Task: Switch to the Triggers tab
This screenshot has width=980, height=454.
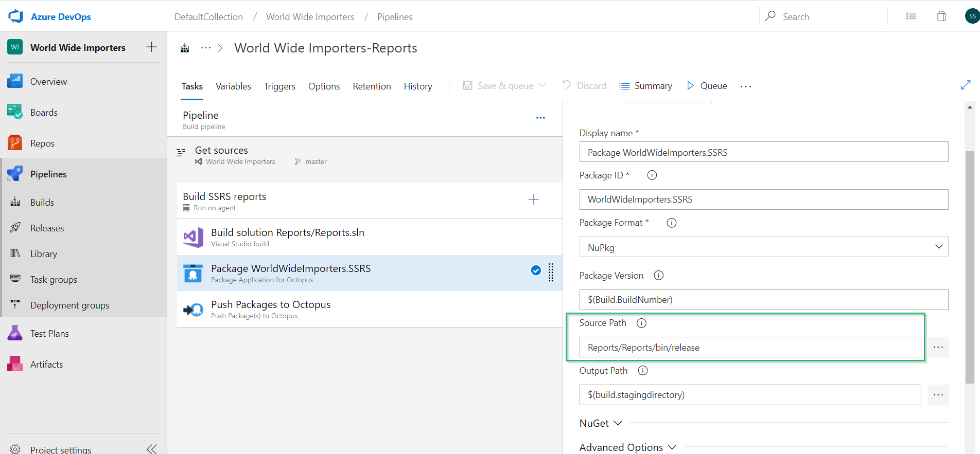Action: (279, 86)
